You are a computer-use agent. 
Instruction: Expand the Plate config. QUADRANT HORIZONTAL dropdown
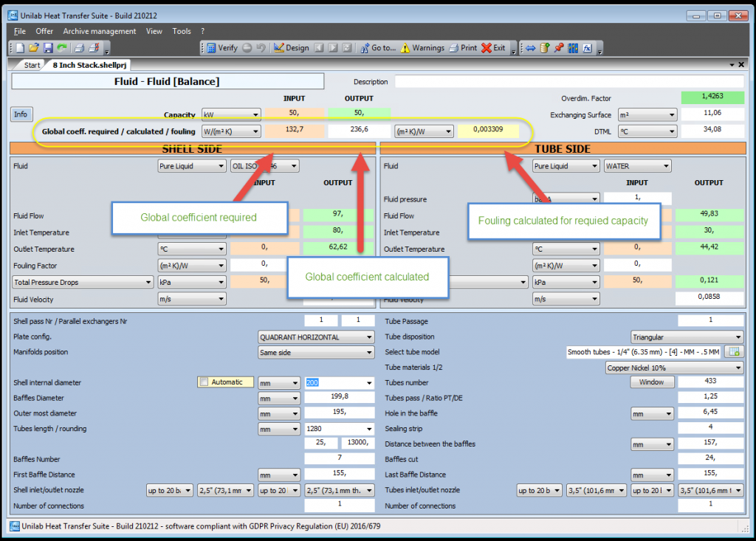coord(316,337)
